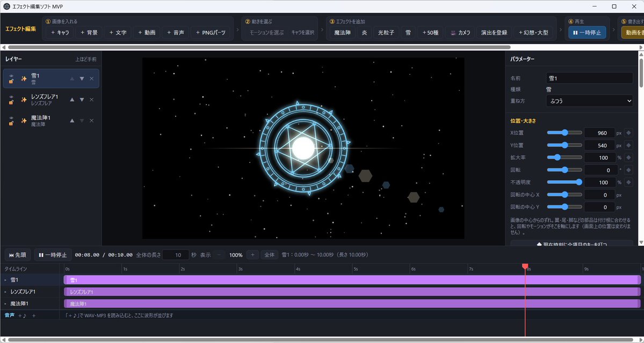Adjust the X位置 slider
The height and width of the screenshot is (343, 644).
(x=565, y=133)
